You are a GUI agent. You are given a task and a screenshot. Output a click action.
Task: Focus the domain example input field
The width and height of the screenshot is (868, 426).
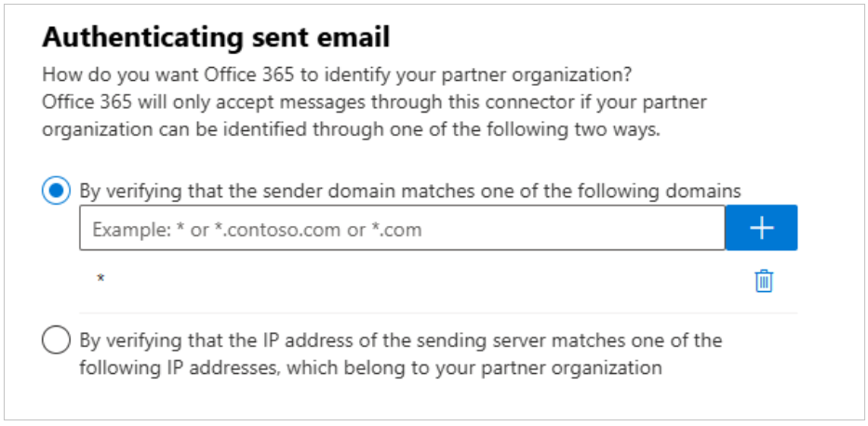[403, 228]
